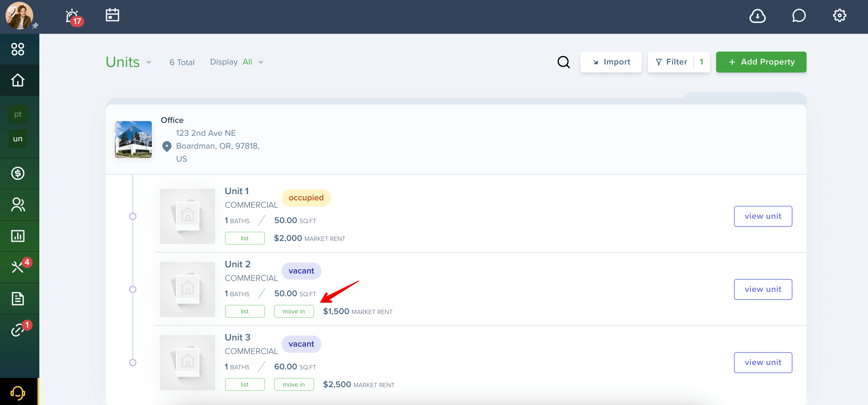Click the Unit 1 placeholder image
The image size is (868, 405).
click(187, 216)
